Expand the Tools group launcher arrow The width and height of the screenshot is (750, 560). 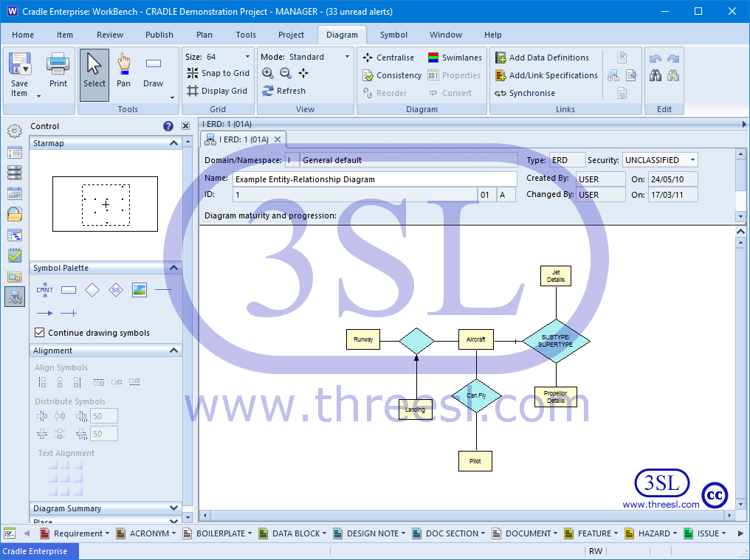[x=172, y=98]
